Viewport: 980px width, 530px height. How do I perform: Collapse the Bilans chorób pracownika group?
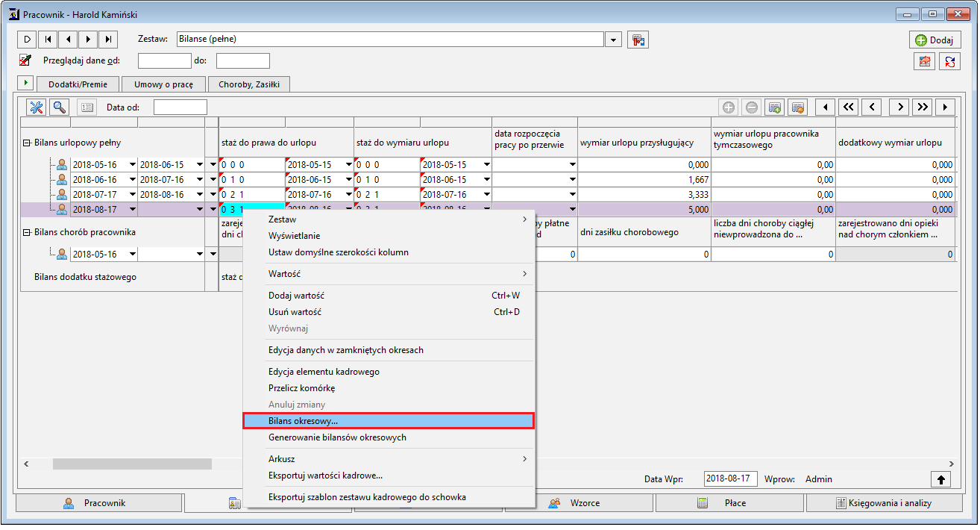point(27,232)
